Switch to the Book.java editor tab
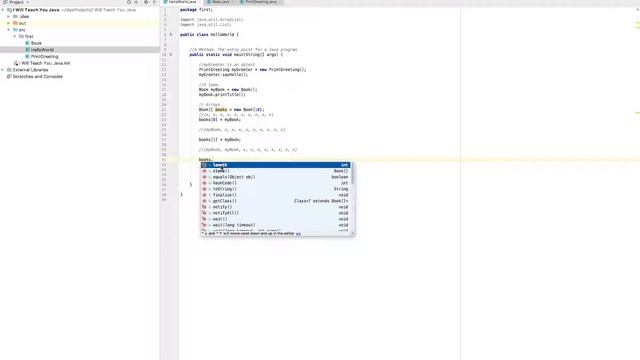The width and height of the screenshot is (640, 360). [221, 2]
